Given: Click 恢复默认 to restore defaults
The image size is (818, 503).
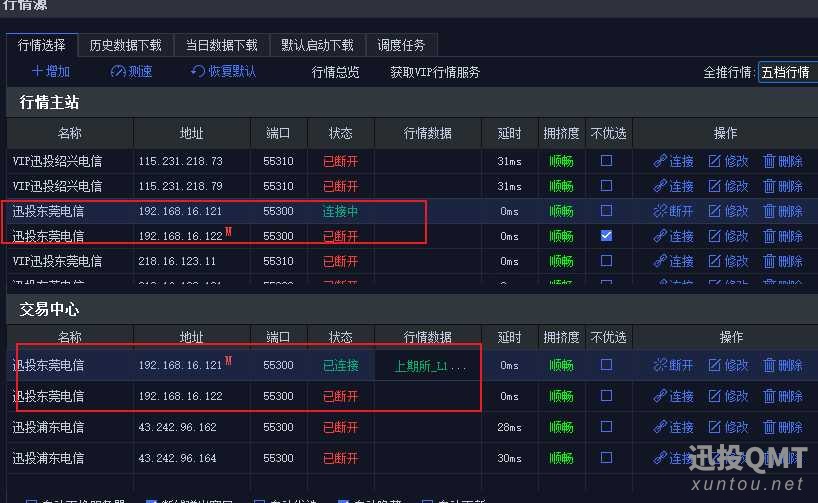Looking at the screenshot, I should [223, 71].
